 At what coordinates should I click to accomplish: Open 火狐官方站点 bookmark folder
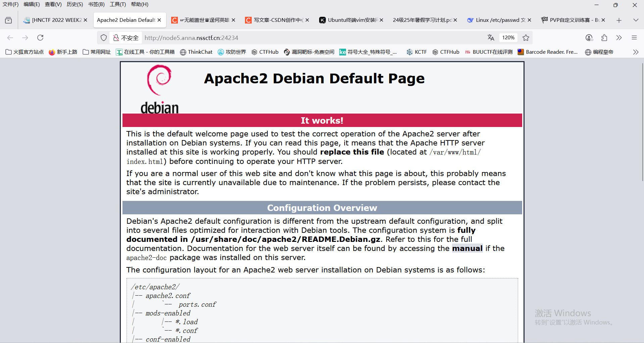point(25,52)
